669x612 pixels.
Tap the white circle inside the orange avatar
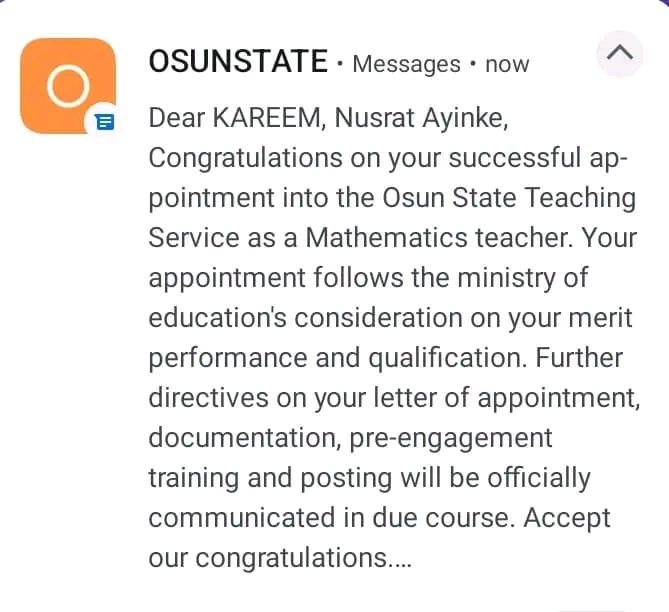coord(68,86)
